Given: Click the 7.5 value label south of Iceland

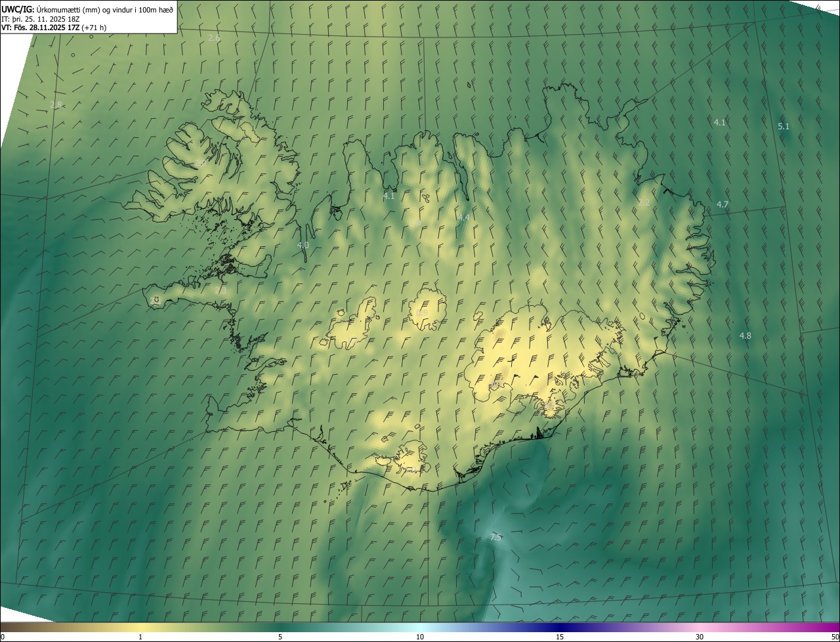Looking at the screenshot, I should [x=495, y=537].
